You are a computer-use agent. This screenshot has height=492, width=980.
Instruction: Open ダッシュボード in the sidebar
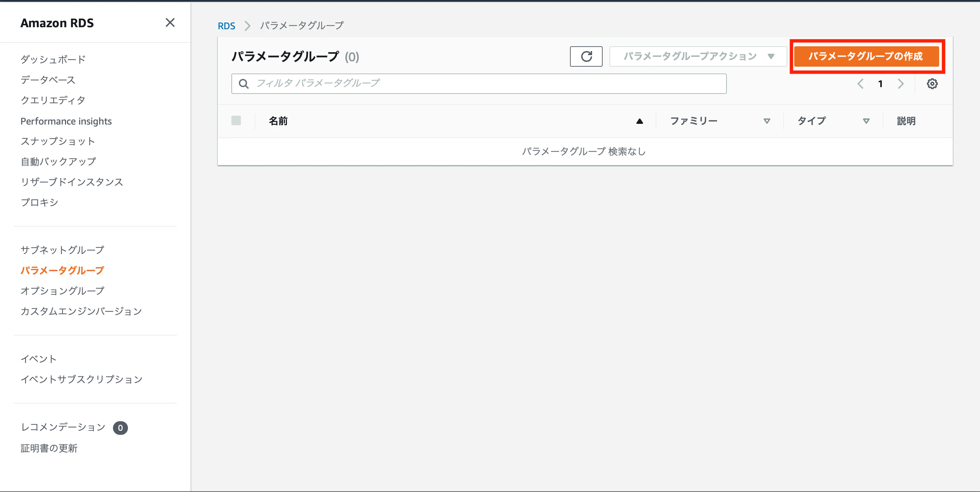coord(53,59)
